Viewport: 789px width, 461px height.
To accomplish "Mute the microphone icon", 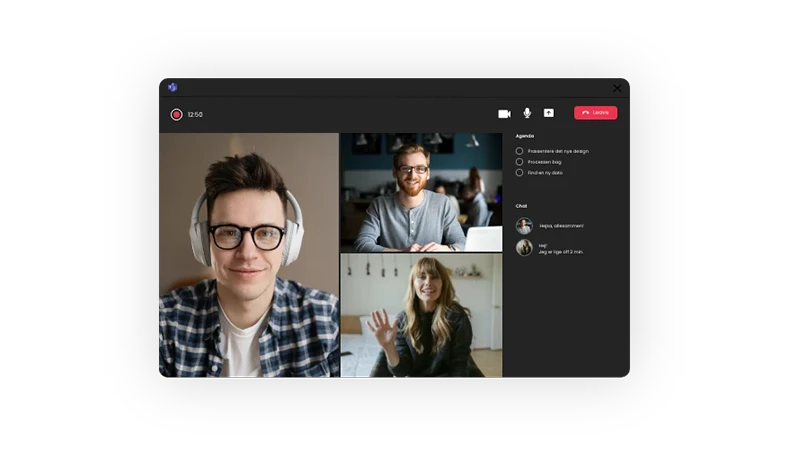I will tap(527, 113).
